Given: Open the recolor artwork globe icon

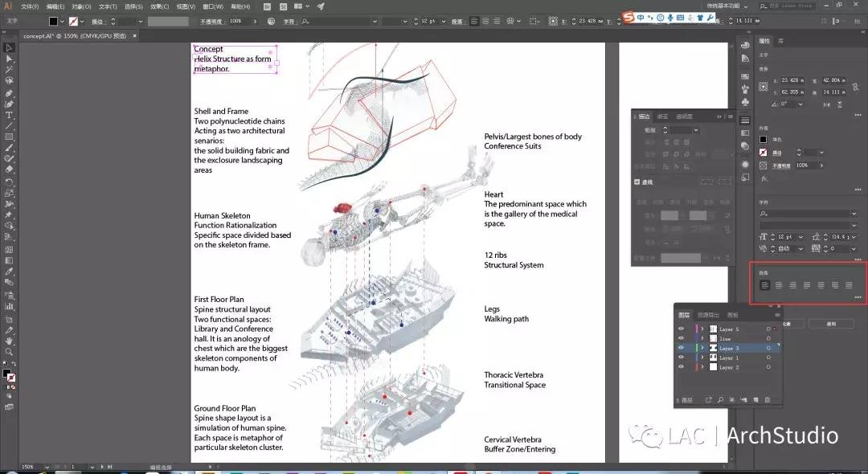Looking at the screenshot, I should tap(272, 21).
